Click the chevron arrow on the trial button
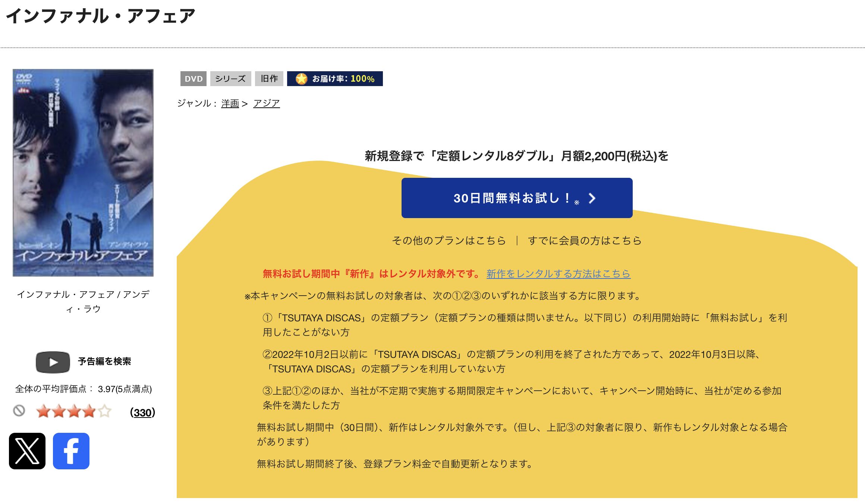Screen dimensions: 865x504 point(592,198)
